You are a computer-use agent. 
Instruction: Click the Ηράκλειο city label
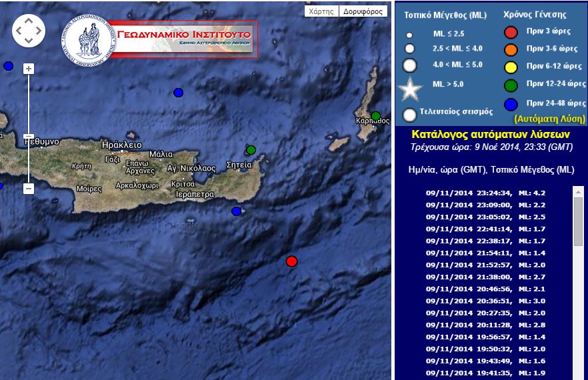(122, 145)
